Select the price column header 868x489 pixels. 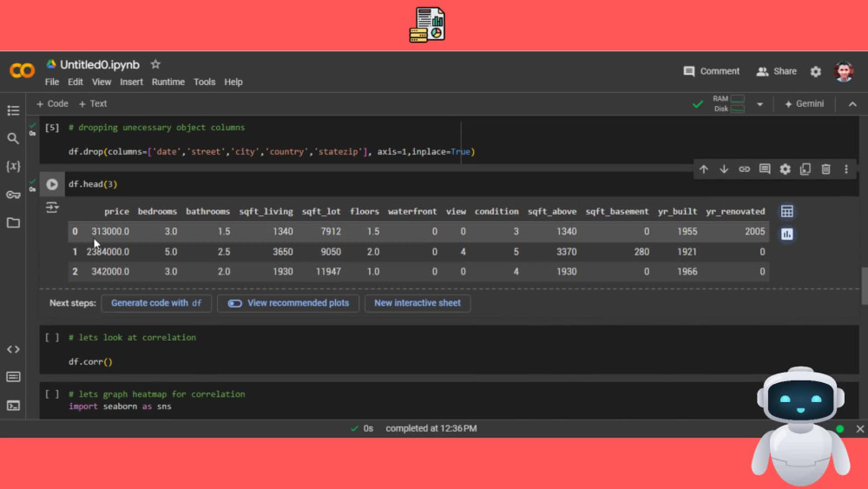pos(116,212)
